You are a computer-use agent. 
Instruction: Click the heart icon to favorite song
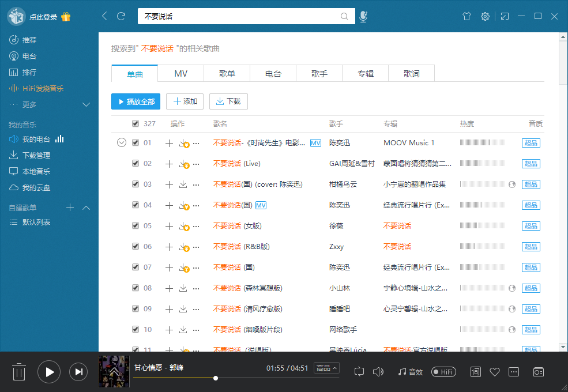(x=494, y=372)
